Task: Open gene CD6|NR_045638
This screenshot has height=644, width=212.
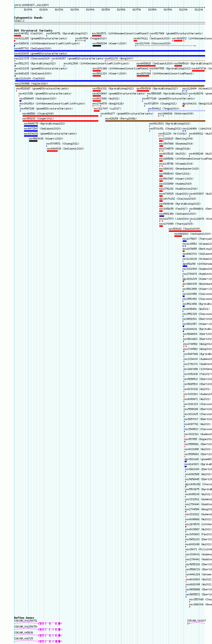Action: click(24, 633)
